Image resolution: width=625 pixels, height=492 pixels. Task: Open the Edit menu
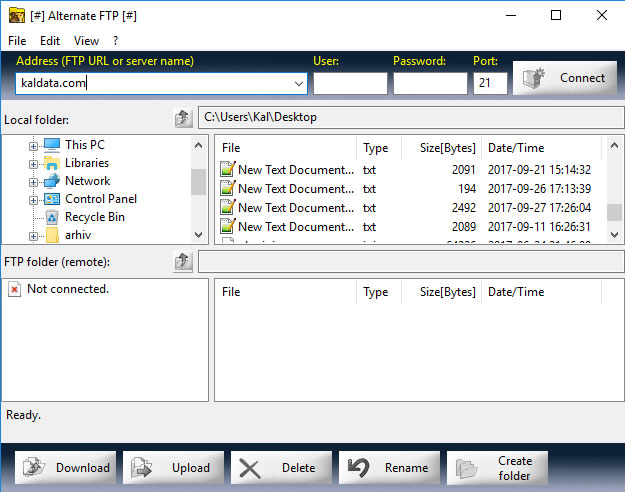(x=50, y=41)
